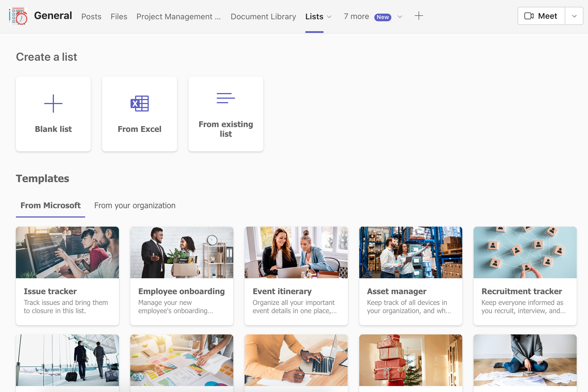This screenshot has width=588, height=392.
Task: Switch to the Posts tab
Action: tap(91, 17)
